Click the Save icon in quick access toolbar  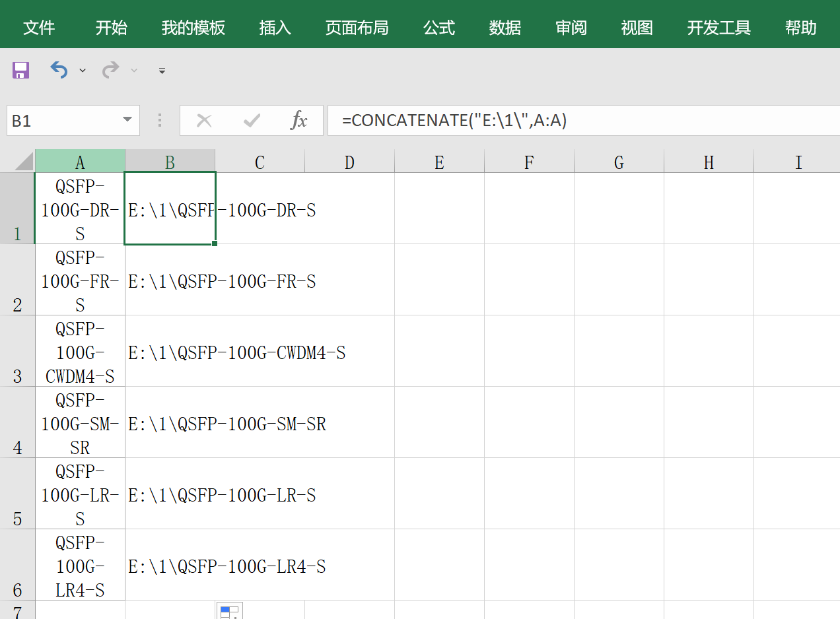(21, 70)
